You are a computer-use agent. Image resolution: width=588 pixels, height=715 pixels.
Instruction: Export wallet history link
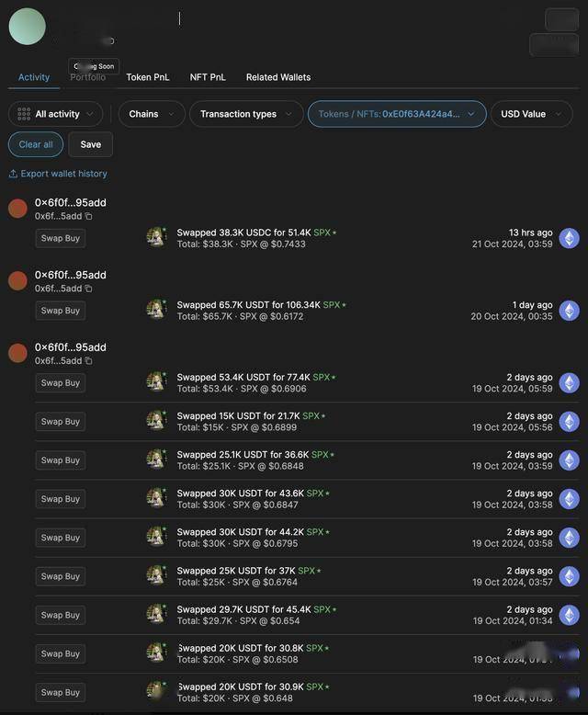(x=58, y=174)
